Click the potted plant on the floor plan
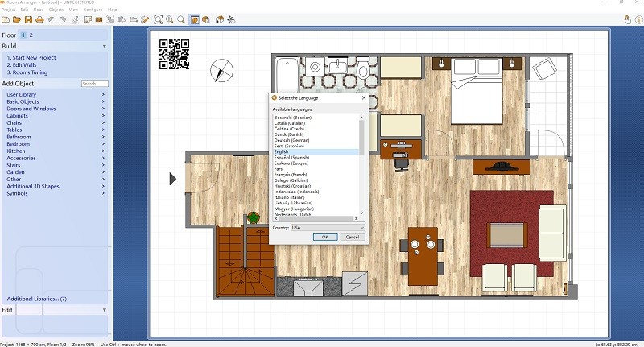Viewport: 644px width, 347px height. (x=254, y=217)
